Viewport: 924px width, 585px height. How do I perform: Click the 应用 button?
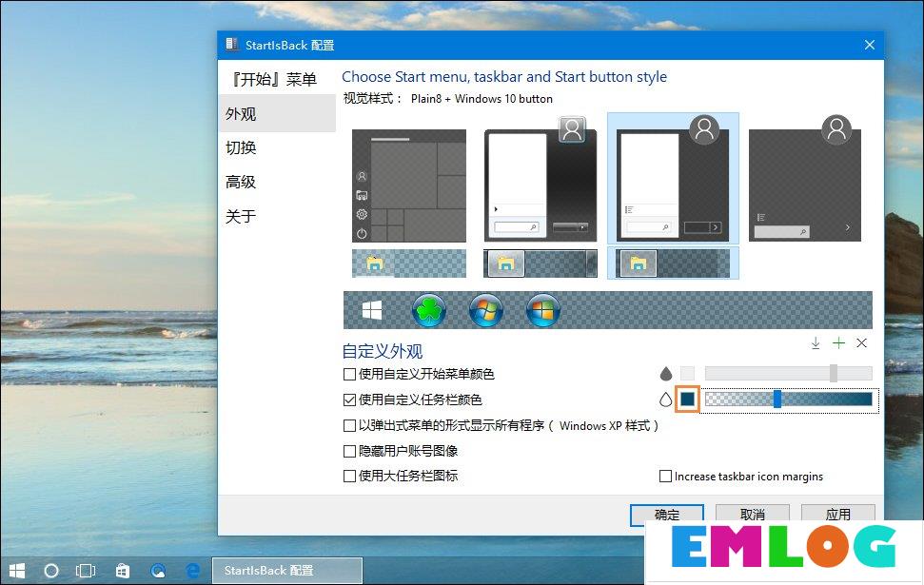coord(838,515)
